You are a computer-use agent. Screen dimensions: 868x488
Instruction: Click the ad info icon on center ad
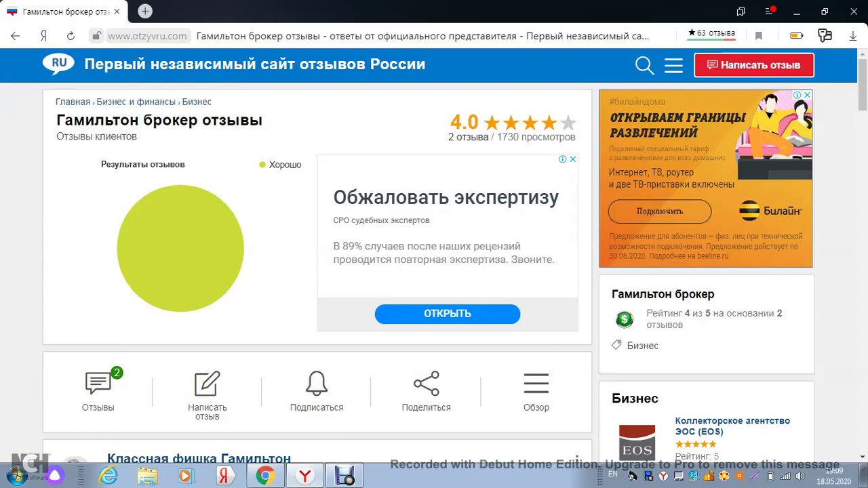coord(563,159)
